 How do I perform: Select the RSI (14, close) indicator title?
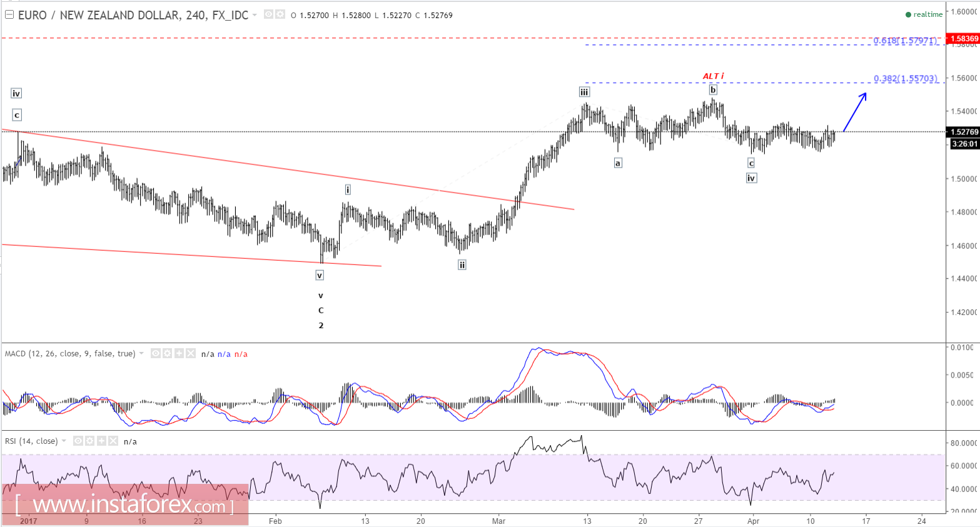(31, 441)
